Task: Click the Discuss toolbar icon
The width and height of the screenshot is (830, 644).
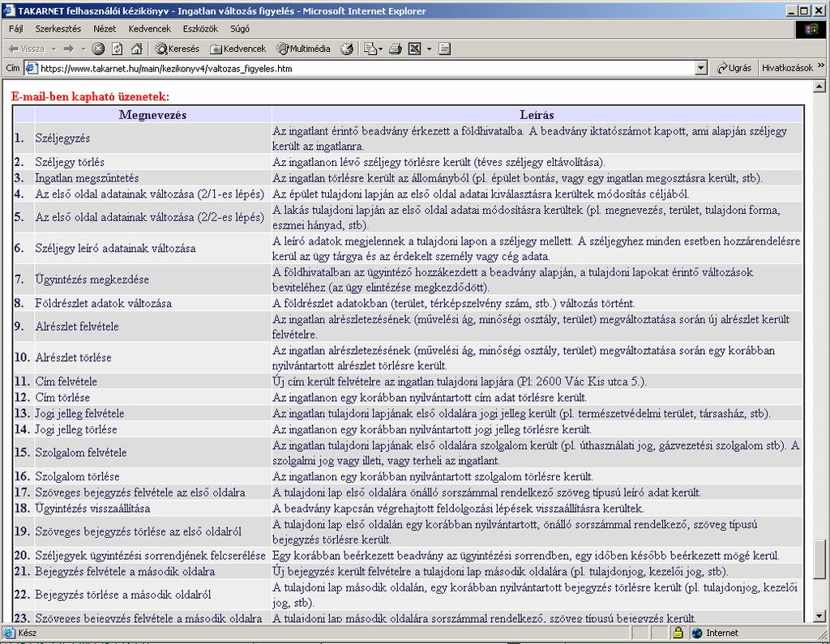Action: click(x=445, y=49)
